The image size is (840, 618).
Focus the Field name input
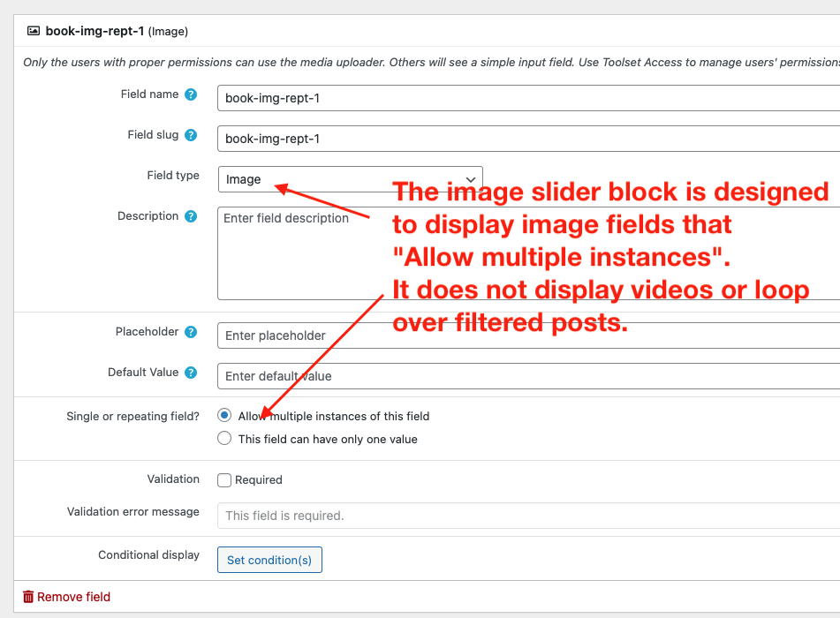point(528,98)
